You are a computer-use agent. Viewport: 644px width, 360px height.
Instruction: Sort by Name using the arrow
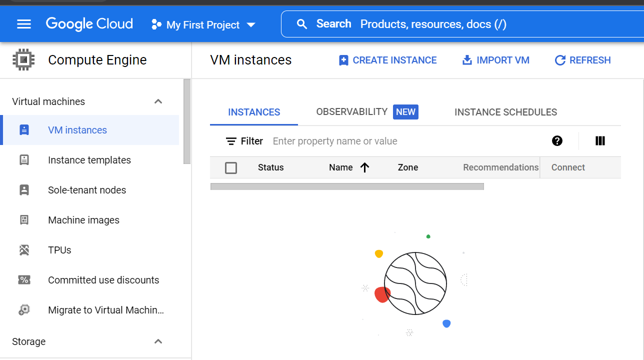click(364, 167)
